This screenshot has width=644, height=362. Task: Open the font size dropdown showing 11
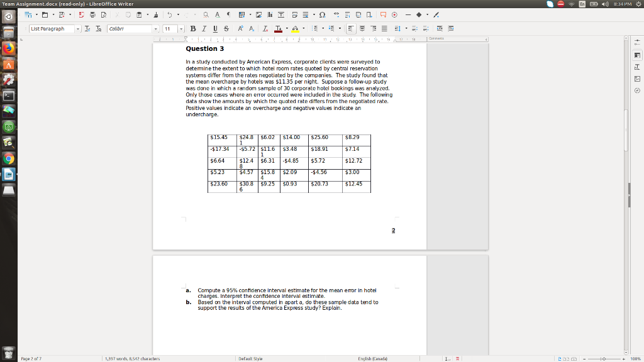181,28
